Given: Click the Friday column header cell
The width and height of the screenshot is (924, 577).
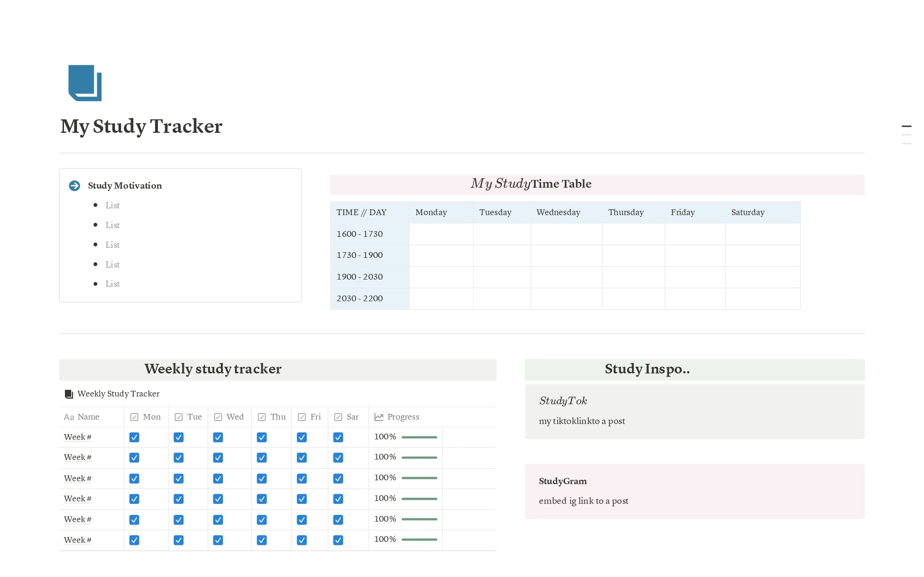Looking at the screenshot, I should point(695,212).
